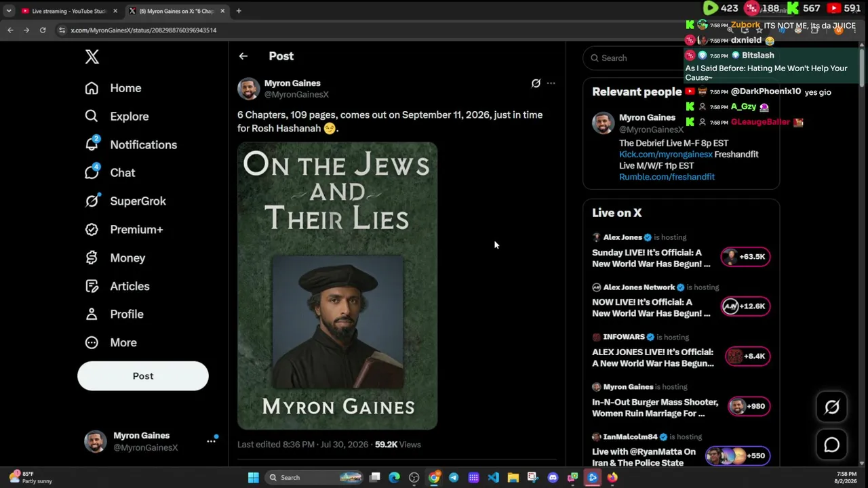
Task: Open the book cover image
Action: 338,286
